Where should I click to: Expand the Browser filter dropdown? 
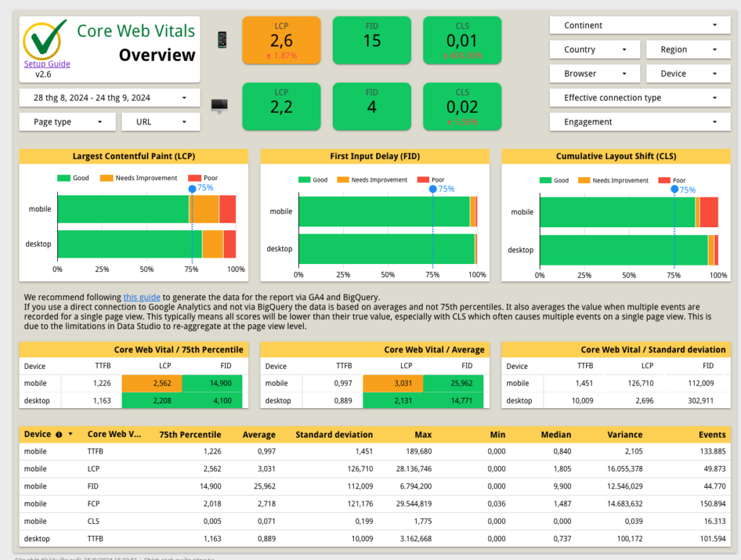[595, 74]
